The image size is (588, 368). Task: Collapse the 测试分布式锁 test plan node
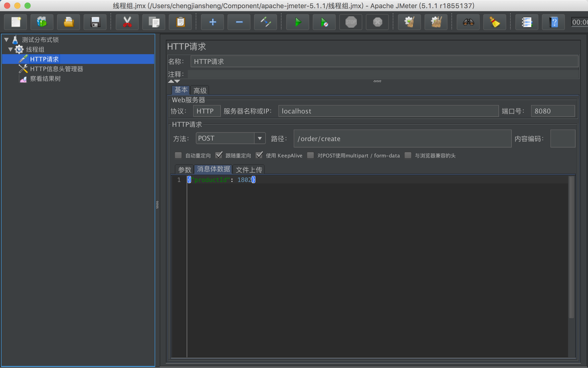tap(7, 40)
